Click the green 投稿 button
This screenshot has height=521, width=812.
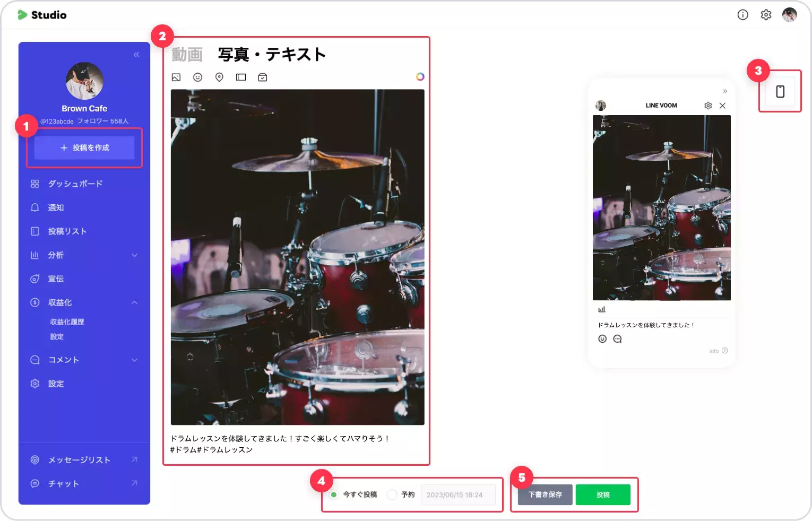coord(602,494)
